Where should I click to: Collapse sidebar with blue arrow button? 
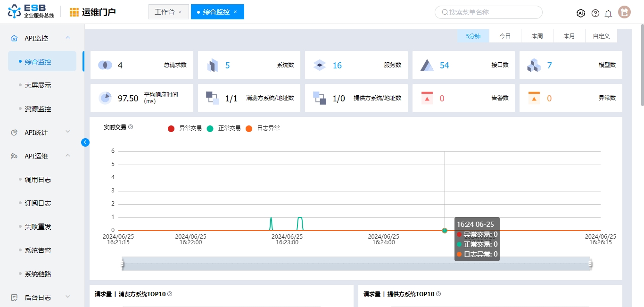85,142
